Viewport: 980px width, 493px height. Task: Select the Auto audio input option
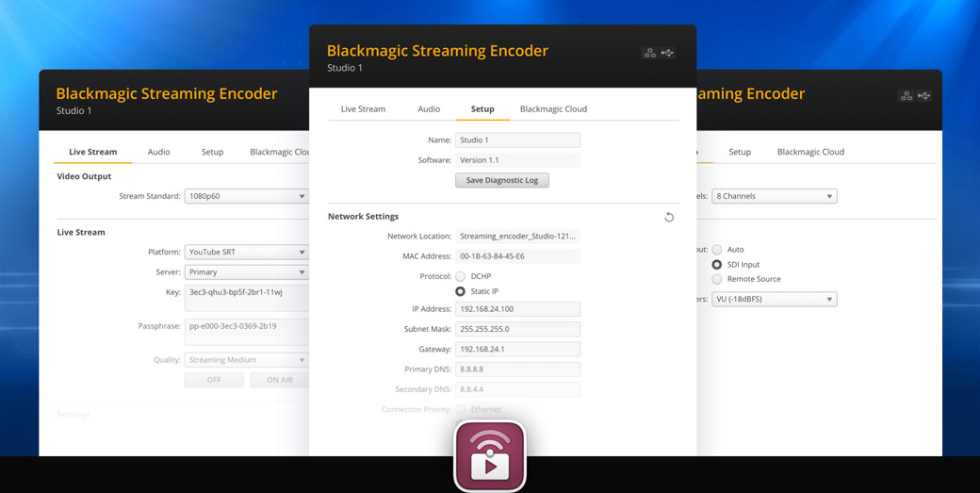717,250
